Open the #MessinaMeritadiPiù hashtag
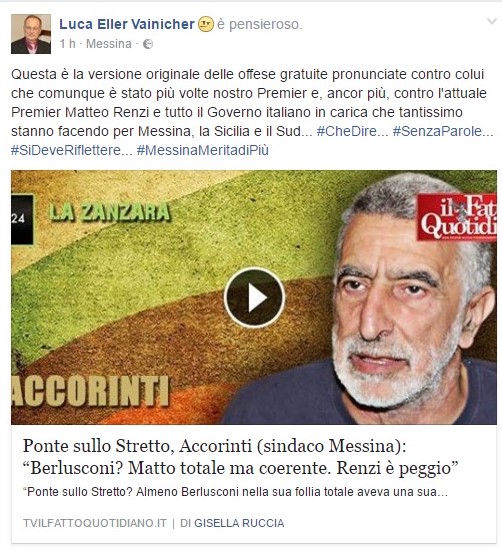This screenshot has width=502, height=553. 202,150
